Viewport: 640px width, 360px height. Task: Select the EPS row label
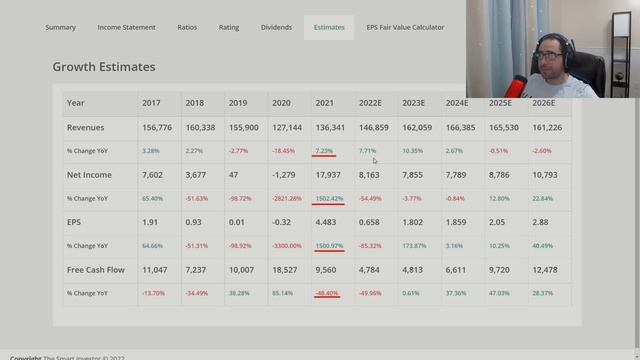coord(74,222)
